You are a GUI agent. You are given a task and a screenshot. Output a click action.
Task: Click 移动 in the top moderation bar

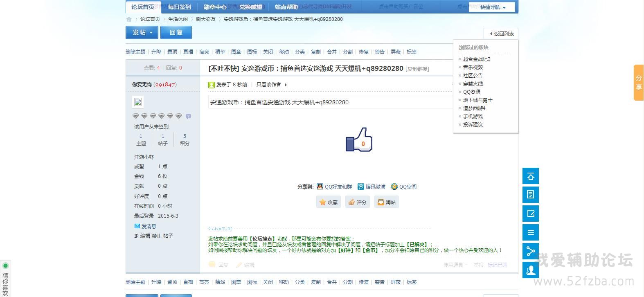[284, 52]
